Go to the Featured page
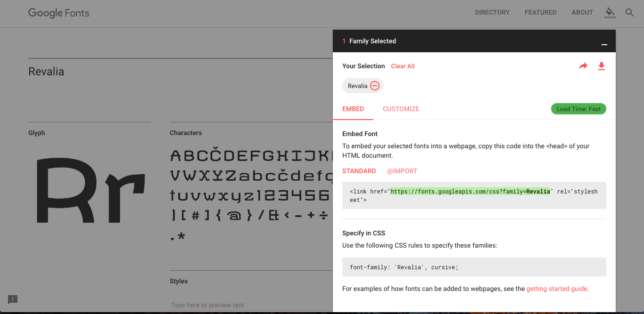This screenshot has width=644, height=314. pos(540,13)
